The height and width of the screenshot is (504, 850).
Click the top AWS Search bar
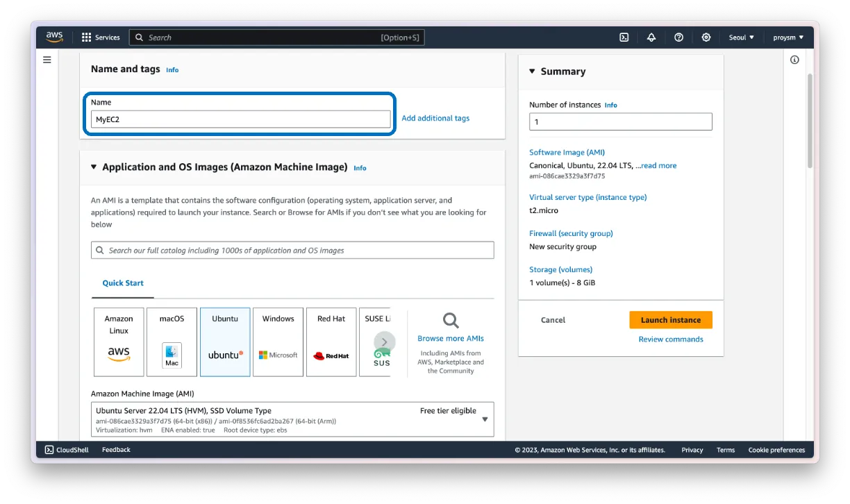click(x=276, y=37)
